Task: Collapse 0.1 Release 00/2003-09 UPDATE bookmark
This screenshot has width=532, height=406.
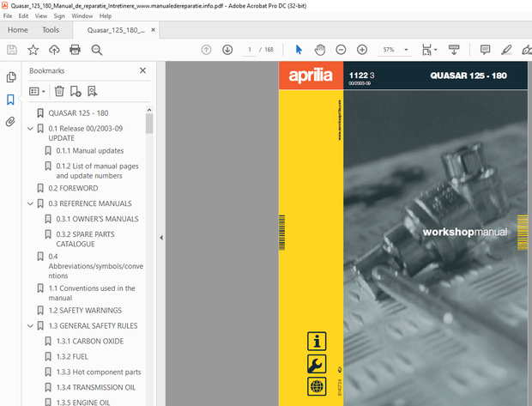Action: tap(30, 129)
